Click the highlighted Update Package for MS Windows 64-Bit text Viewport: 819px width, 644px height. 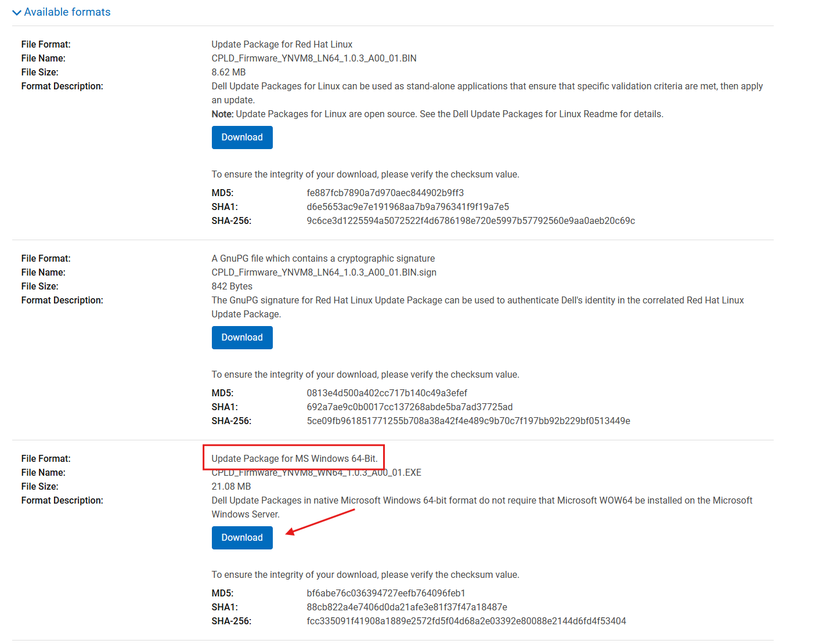(x=296, y=458)
